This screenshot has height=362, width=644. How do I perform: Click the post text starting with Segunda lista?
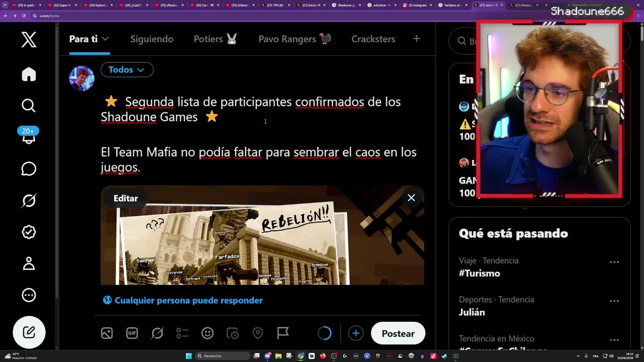[251, 109]
